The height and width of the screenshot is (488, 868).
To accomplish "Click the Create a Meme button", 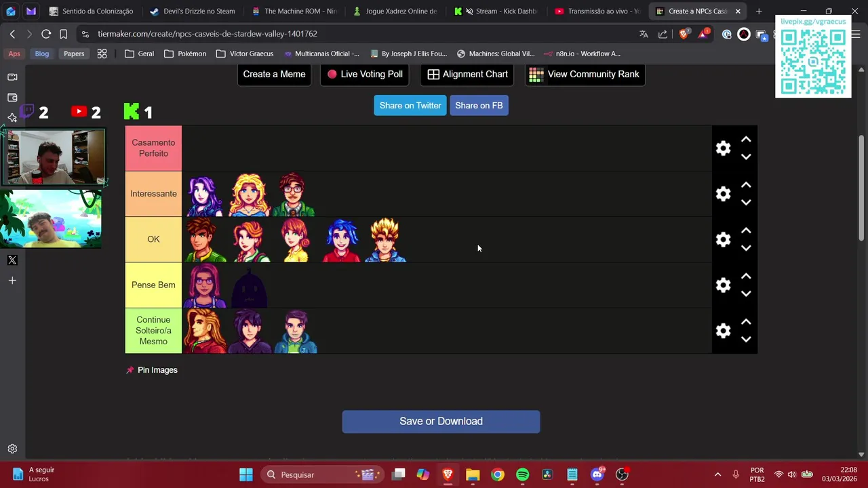I will pyautogui.click(x=274, y=74).
